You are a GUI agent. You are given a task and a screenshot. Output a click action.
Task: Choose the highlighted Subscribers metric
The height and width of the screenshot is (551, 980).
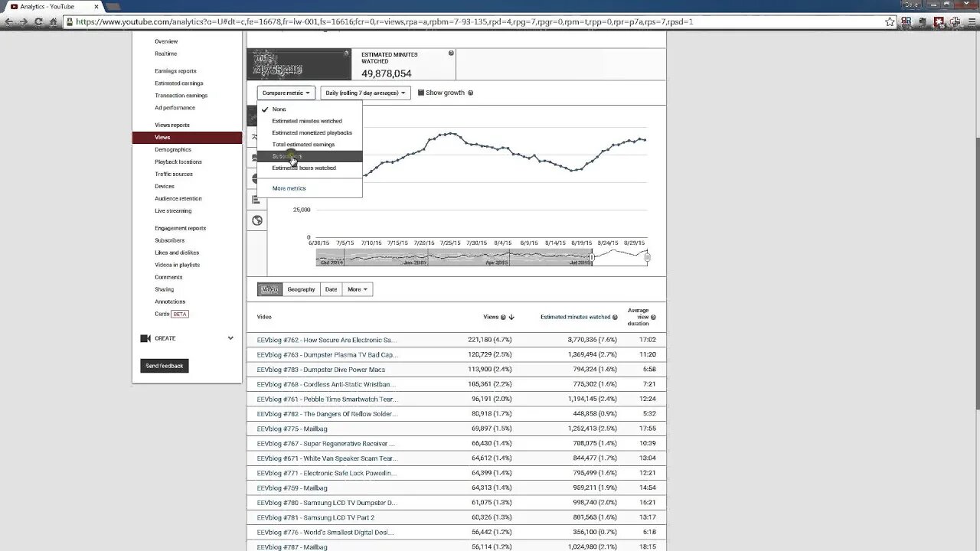coord(309,156)
